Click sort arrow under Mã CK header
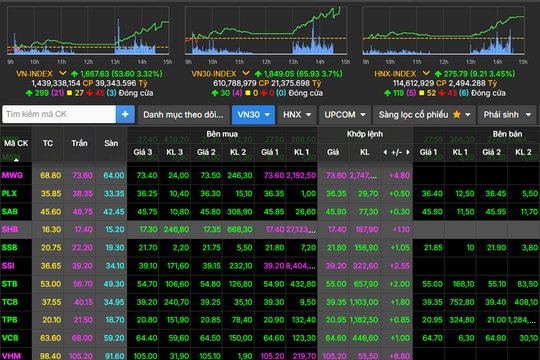 pyautogui.click(x=16, y=160)
